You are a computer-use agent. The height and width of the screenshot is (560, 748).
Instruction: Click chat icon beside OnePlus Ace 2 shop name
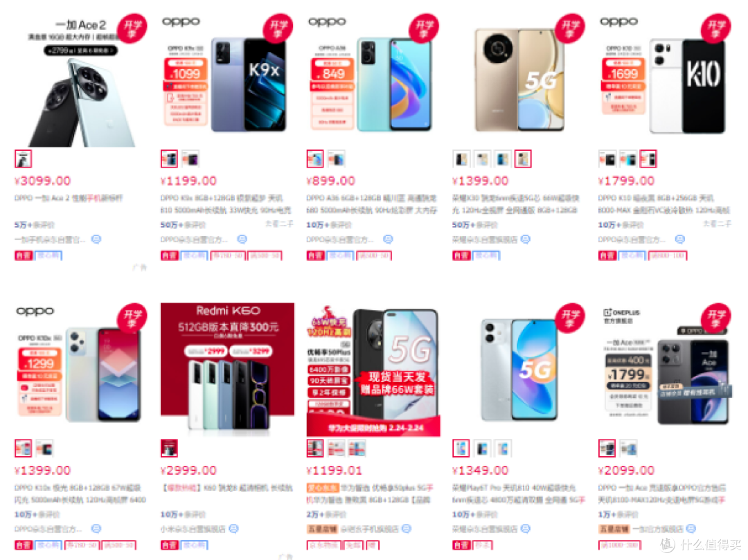[96, 240]
